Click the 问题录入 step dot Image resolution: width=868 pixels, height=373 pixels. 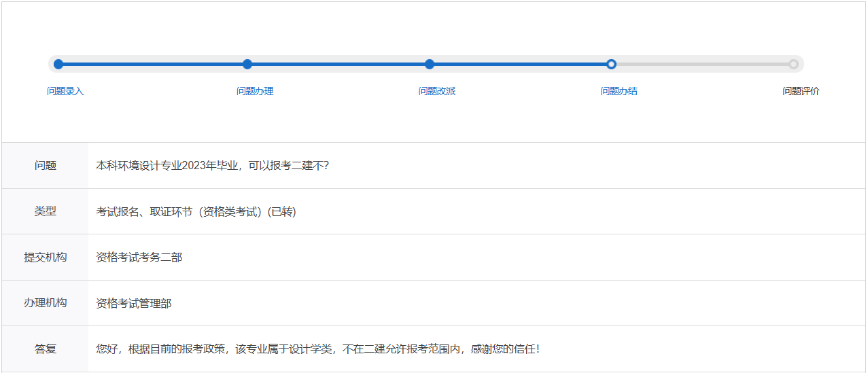point(58,65)
